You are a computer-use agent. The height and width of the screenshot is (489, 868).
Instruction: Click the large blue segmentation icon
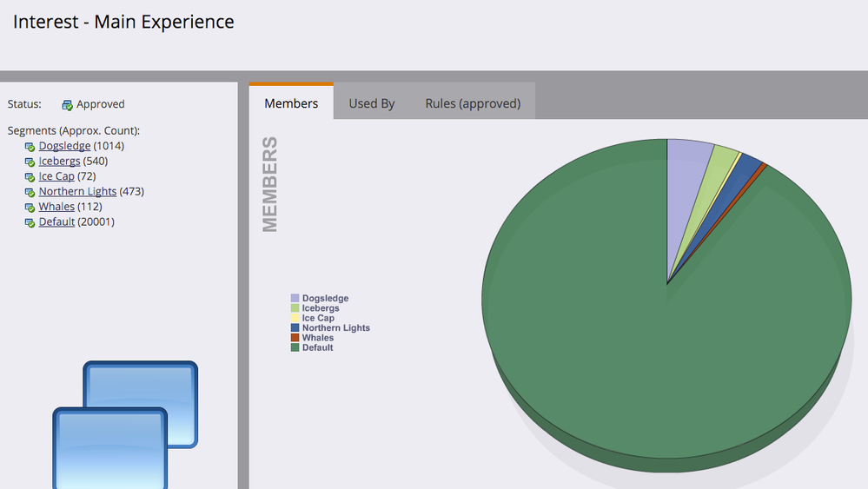pos(125,425)
